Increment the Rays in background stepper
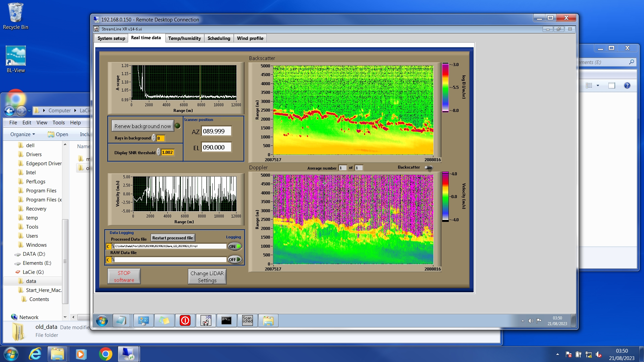Screen dimensions: 644x362 click(154, 136)
